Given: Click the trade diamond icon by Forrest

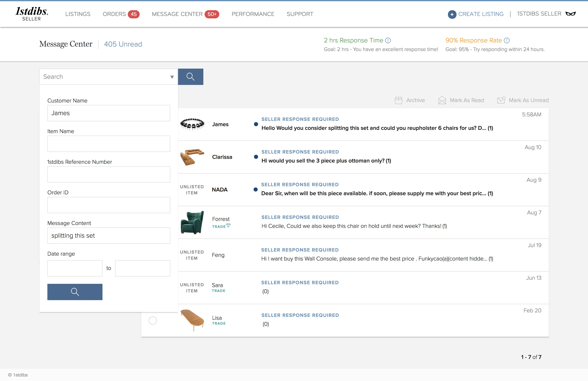Looking at the screenshot, I should coord(228,225).
